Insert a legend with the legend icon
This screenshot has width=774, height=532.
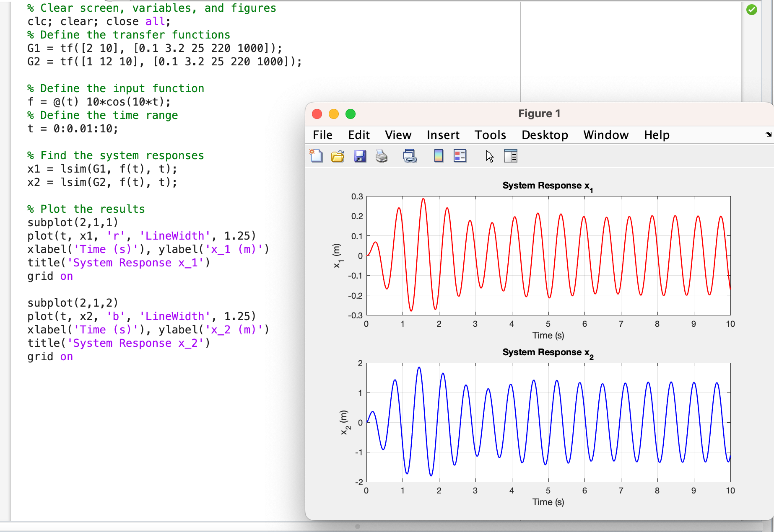pyautogui.click(x=460, y=156)
